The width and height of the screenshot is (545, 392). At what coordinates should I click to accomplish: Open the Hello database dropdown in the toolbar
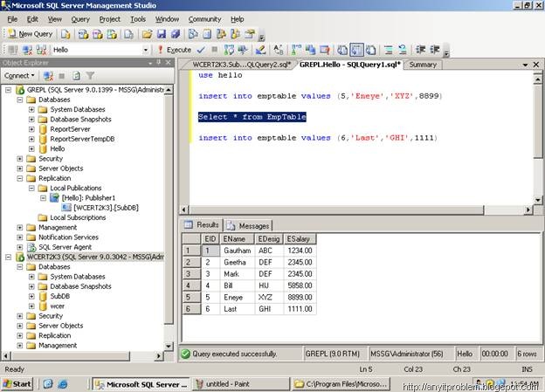click(146, 50)
